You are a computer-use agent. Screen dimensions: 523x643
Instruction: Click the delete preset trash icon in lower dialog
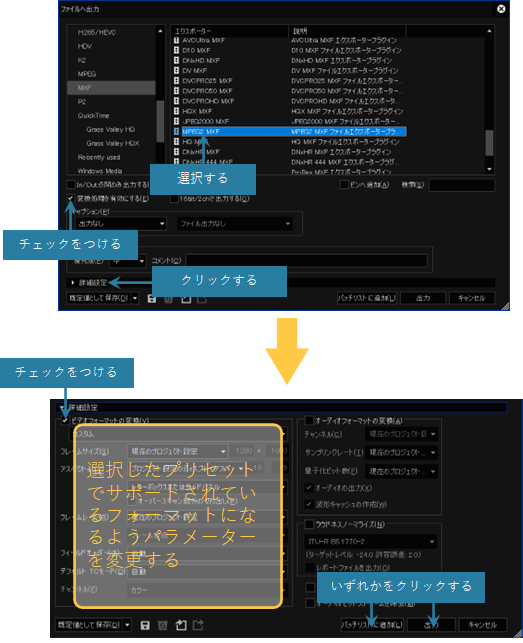pyautogui.click(x=162, y=625)
